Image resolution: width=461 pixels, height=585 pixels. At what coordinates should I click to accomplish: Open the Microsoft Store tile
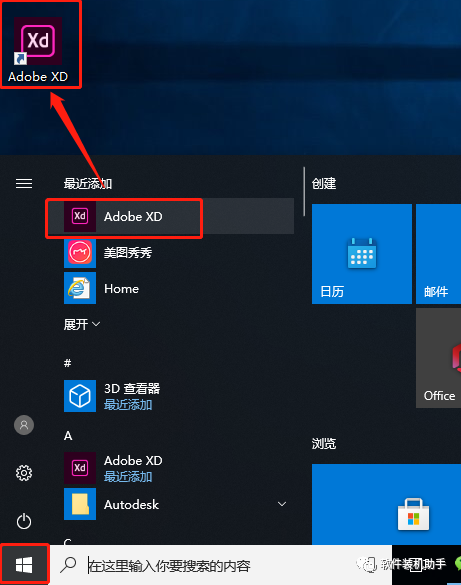(386, 504)
